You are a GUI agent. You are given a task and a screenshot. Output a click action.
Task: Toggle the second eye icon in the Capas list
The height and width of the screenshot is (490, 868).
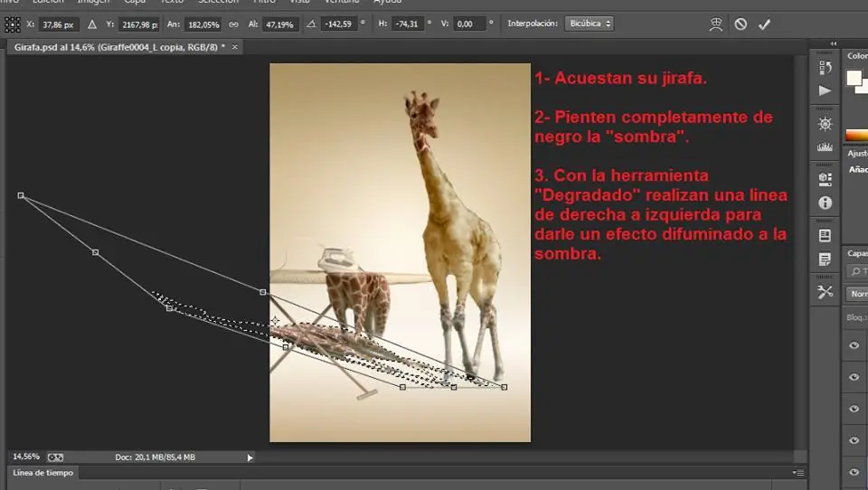point(854,377)
